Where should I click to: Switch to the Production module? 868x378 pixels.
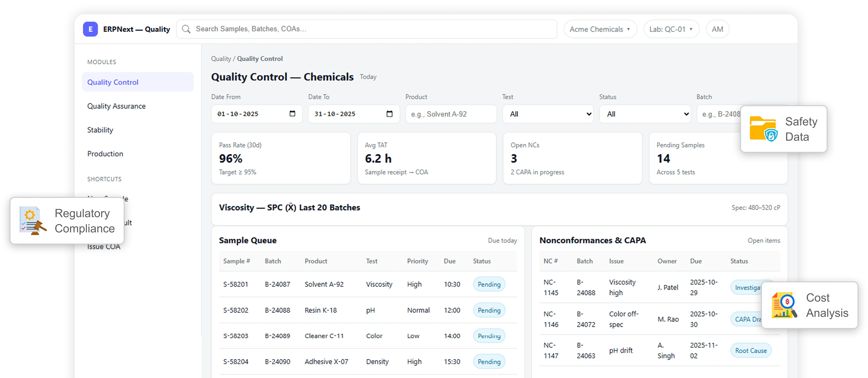[105, 154]
